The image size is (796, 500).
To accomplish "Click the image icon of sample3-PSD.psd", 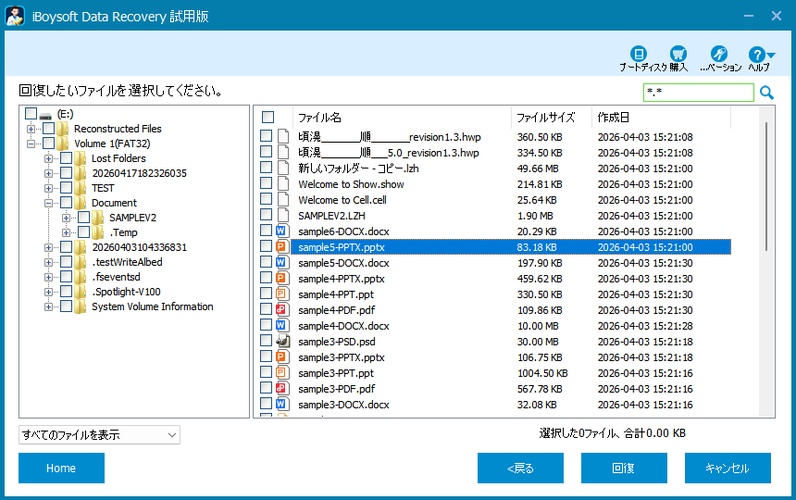I will [282, 341].
